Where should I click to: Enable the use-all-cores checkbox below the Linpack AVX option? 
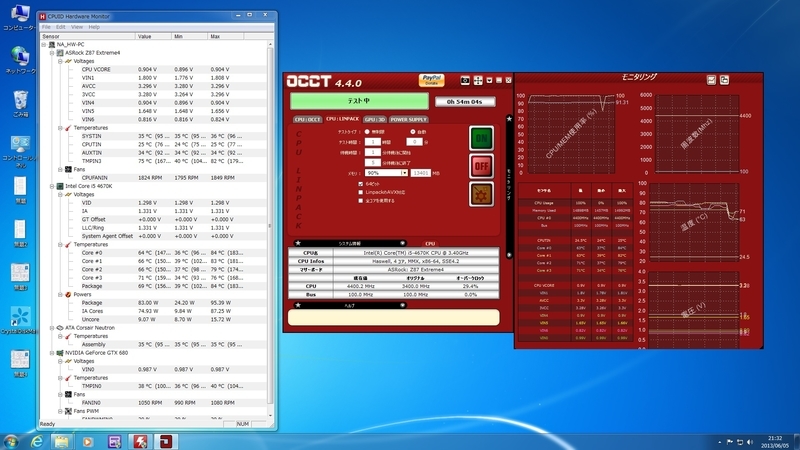tap(361, 201)
